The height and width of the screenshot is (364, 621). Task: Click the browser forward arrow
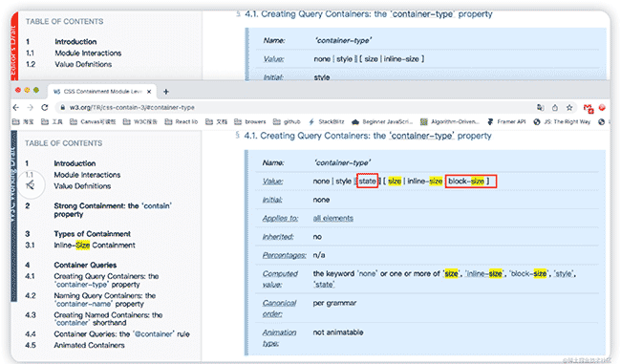pyautogui.click(x=31, y=107)
